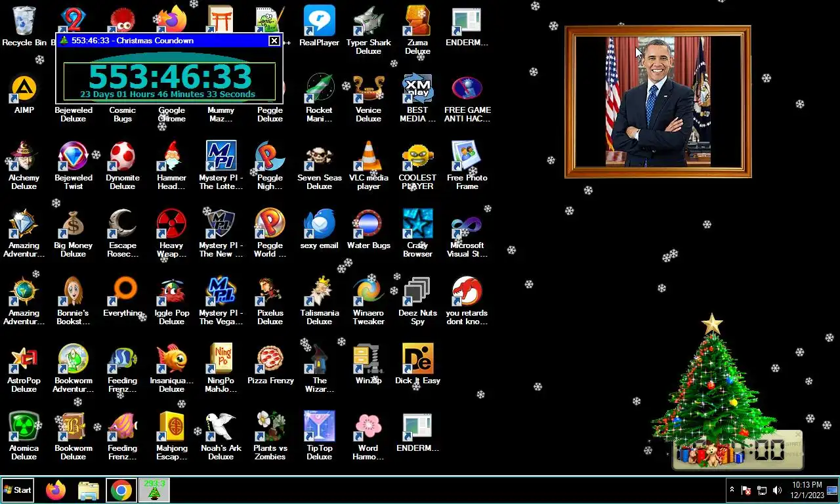Open Firefox from the taskbar
840x504 pixels.
point(56,490)
